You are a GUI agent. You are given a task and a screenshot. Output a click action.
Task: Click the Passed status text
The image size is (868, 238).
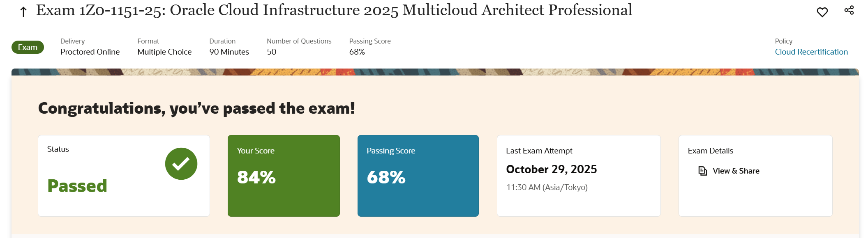tap(77, 186)
